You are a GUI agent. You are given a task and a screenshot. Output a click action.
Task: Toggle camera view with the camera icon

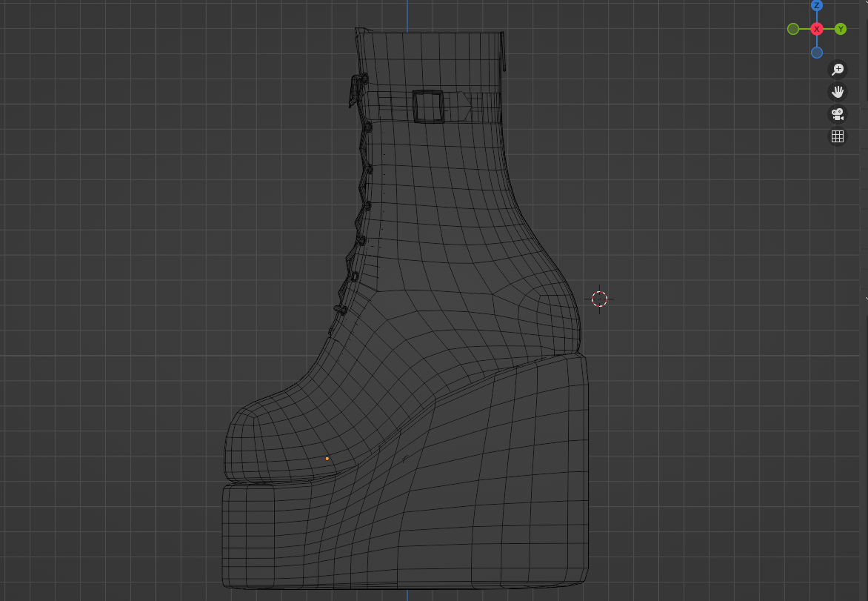838,114
